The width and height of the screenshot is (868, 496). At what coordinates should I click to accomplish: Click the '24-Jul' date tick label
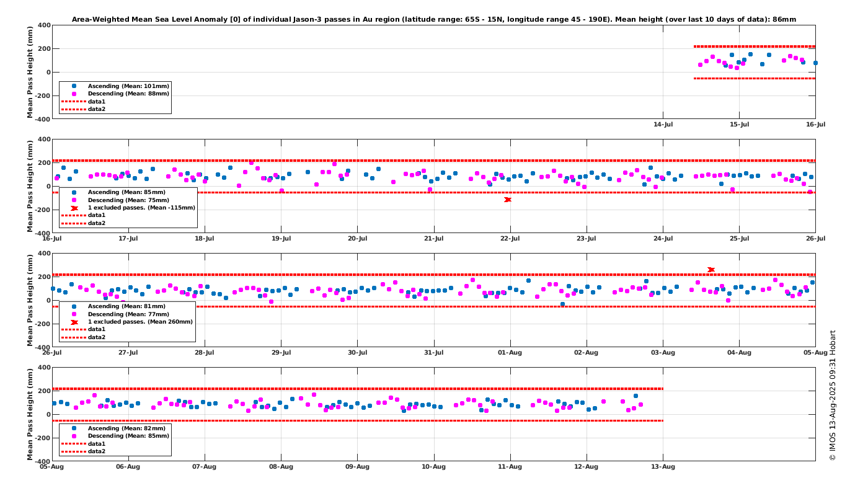pos(663,239)
